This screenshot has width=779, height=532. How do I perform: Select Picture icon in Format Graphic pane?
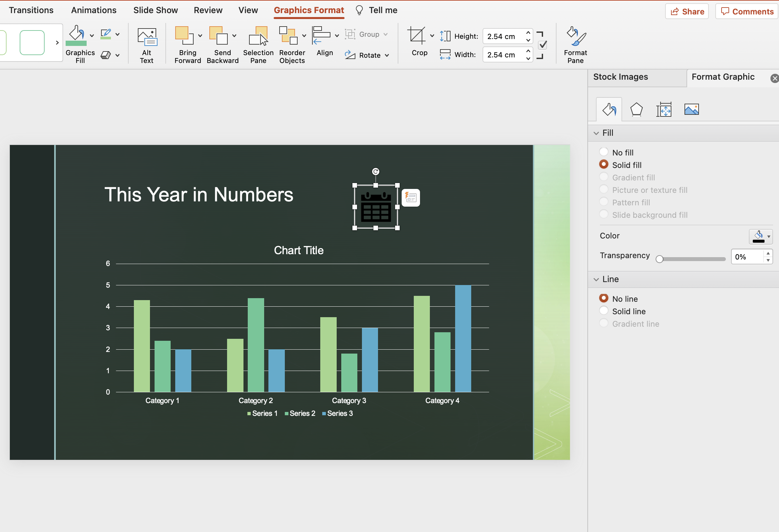pyautogui.click(x=691, y=110)
